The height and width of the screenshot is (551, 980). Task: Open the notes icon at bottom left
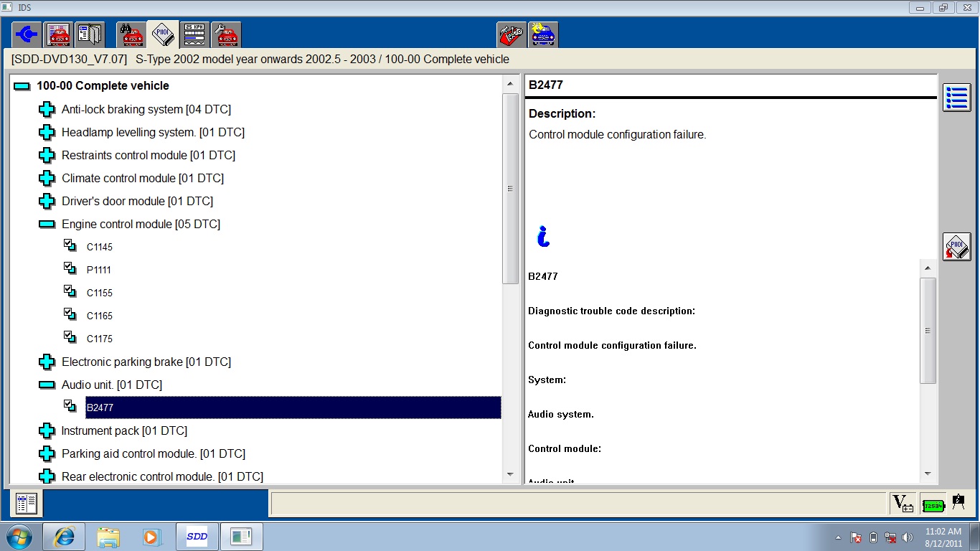[x=27, y=504]
